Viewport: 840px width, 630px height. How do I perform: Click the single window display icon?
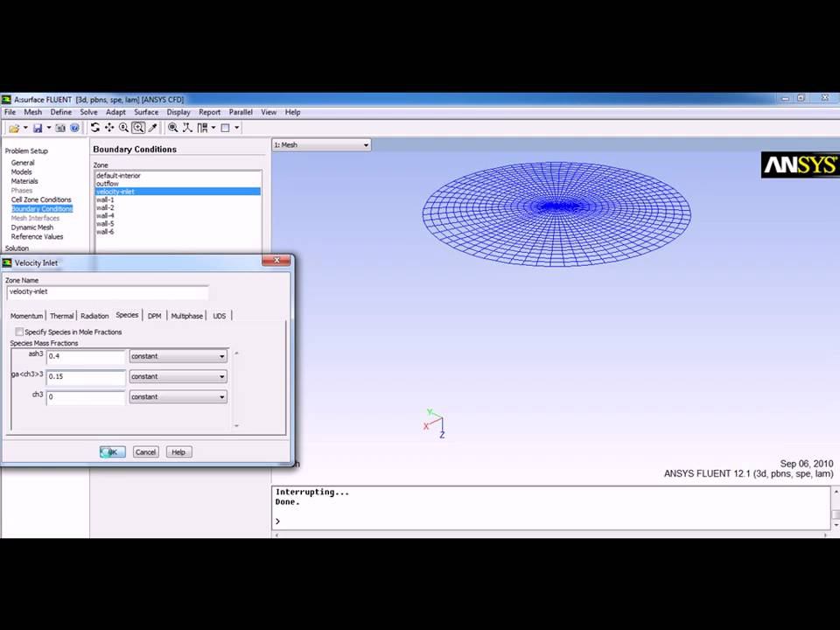[x=226, y=128]
